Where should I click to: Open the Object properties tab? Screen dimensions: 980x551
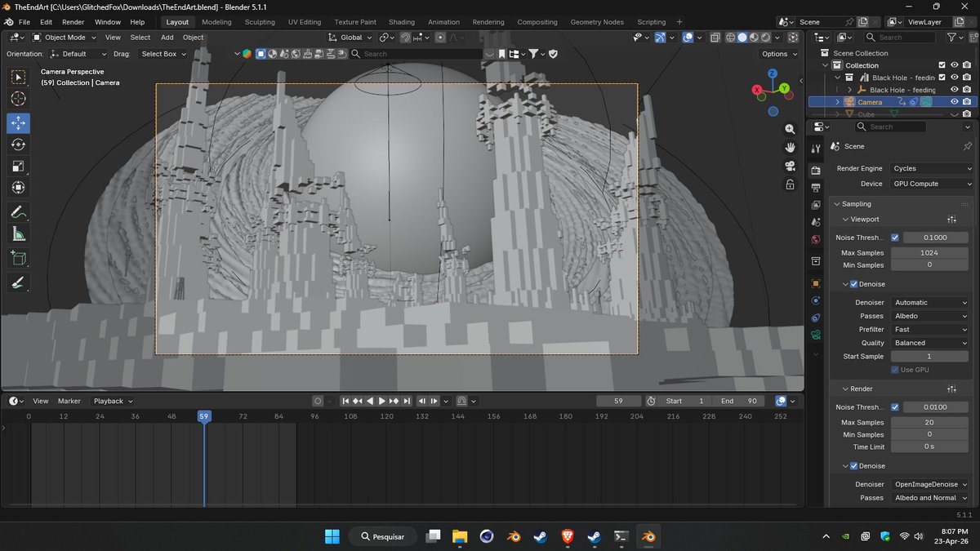815,283
